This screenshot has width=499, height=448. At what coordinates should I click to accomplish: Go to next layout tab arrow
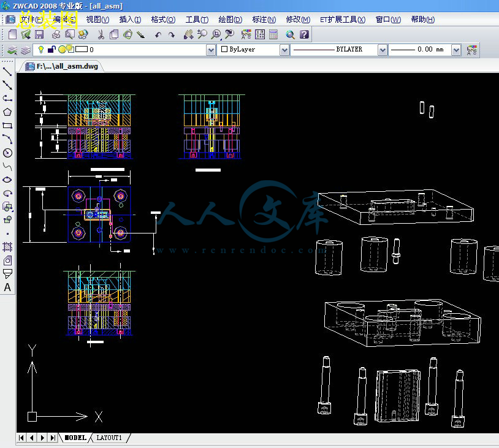42,438
